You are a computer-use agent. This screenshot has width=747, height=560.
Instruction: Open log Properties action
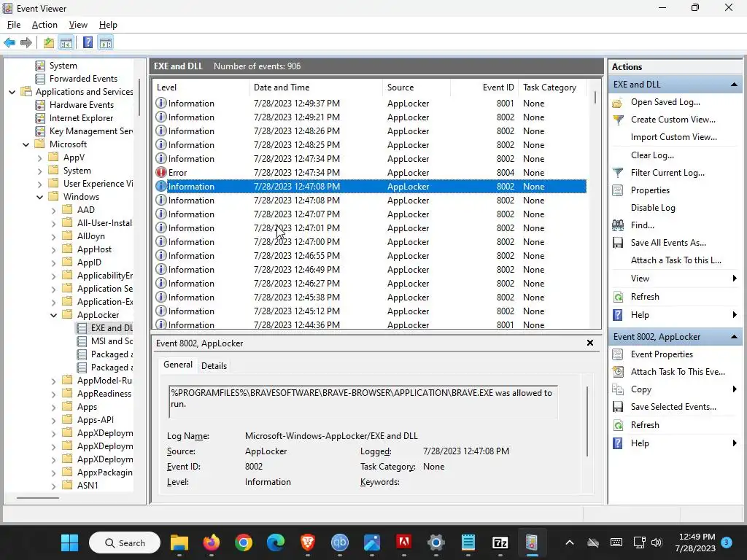650,190
